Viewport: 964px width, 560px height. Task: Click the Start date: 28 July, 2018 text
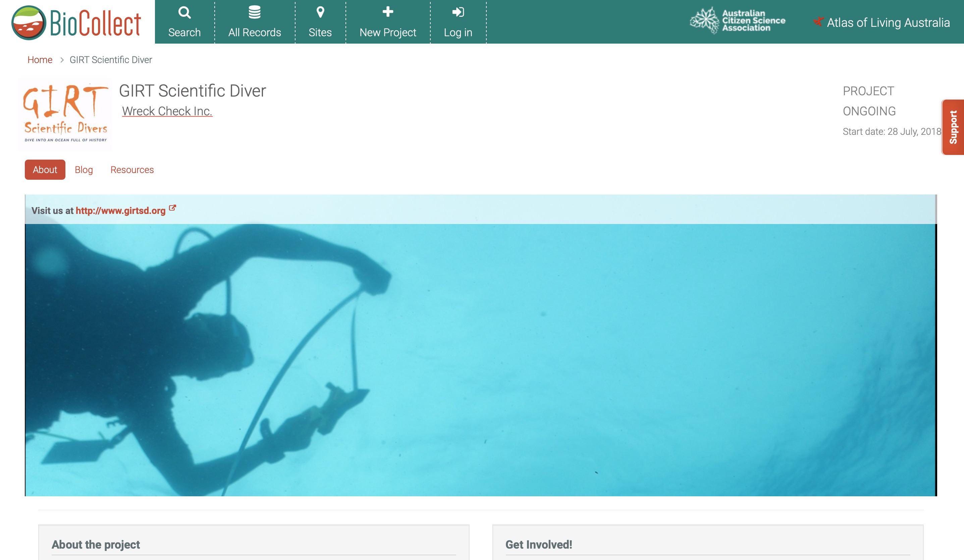pos(892,131)
